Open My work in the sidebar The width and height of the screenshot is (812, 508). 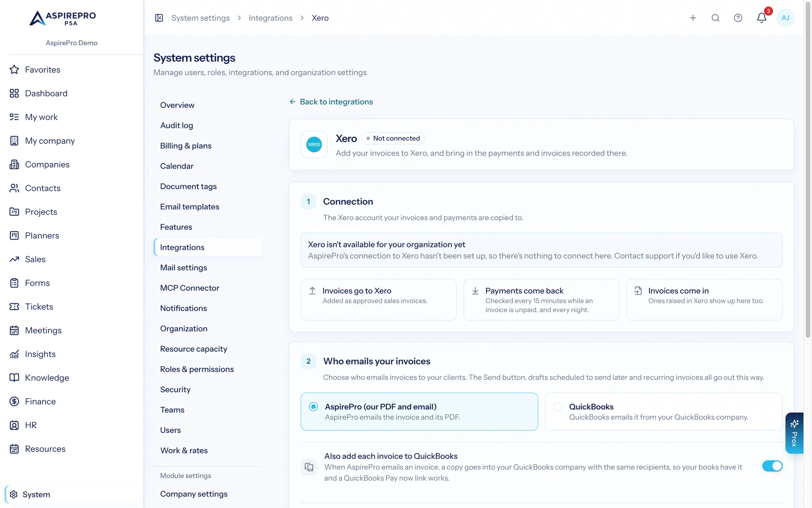point(72,117)
